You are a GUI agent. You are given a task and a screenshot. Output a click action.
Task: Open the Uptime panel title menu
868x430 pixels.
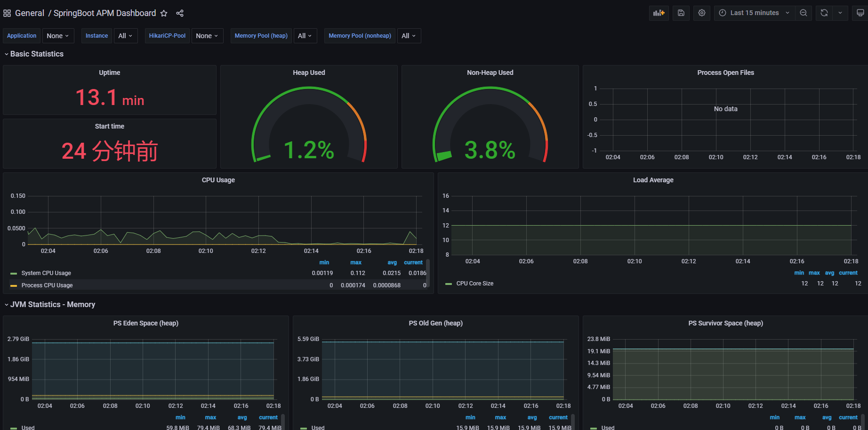[x=109, y=73]
